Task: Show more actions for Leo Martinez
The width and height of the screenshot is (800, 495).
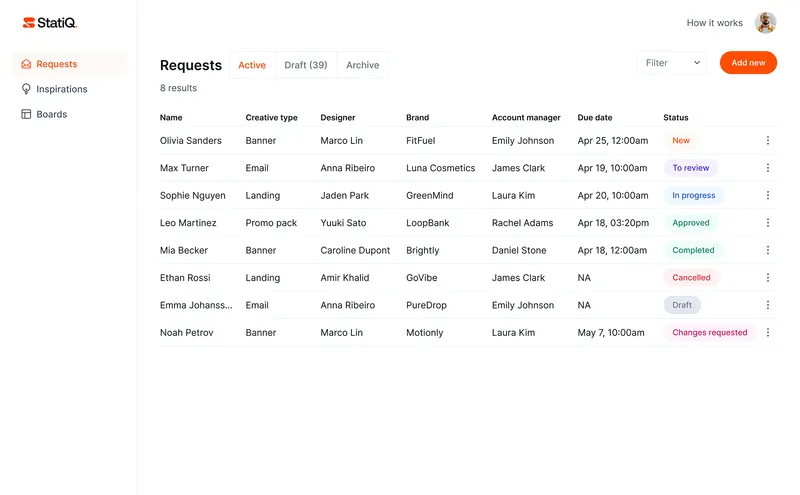Action: pos(767,223)
